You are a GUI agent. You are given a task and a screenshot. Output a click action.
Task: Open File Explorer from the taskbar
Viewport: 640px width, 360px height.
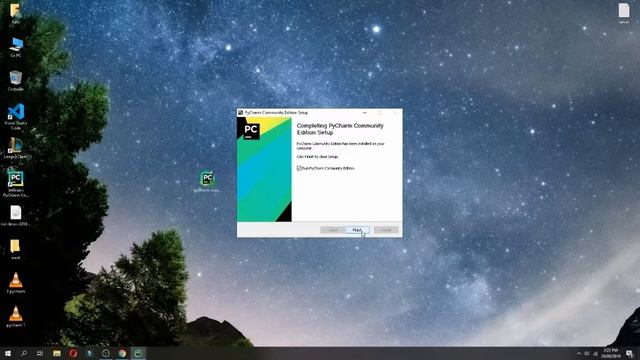click(x=57, y=353)
